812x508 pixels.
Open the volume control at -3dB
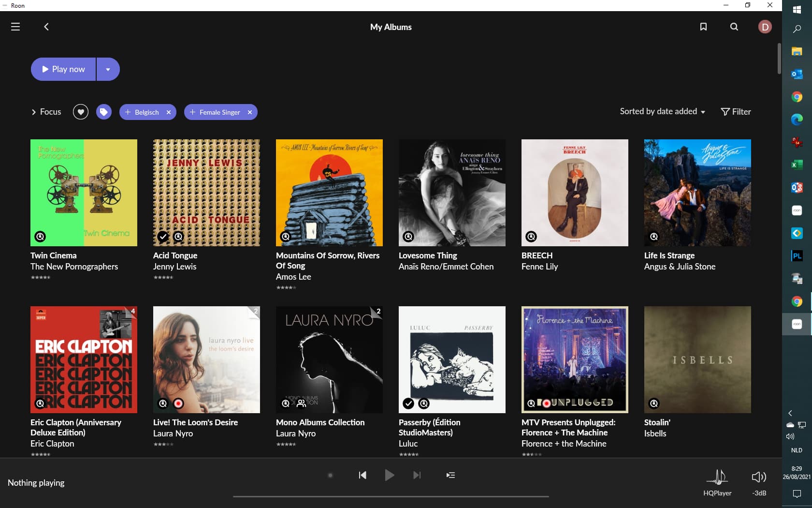pyautogui.click(x=759, y=483)
